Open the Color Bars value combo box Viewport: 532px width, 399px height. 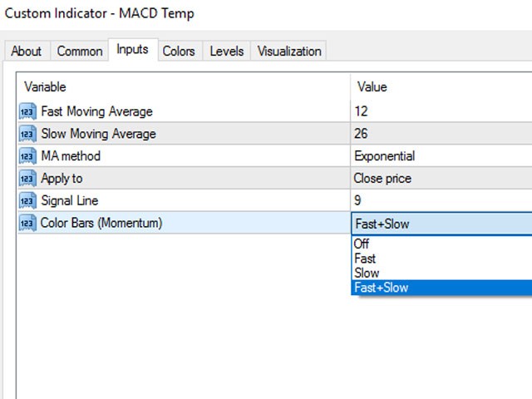441,223
